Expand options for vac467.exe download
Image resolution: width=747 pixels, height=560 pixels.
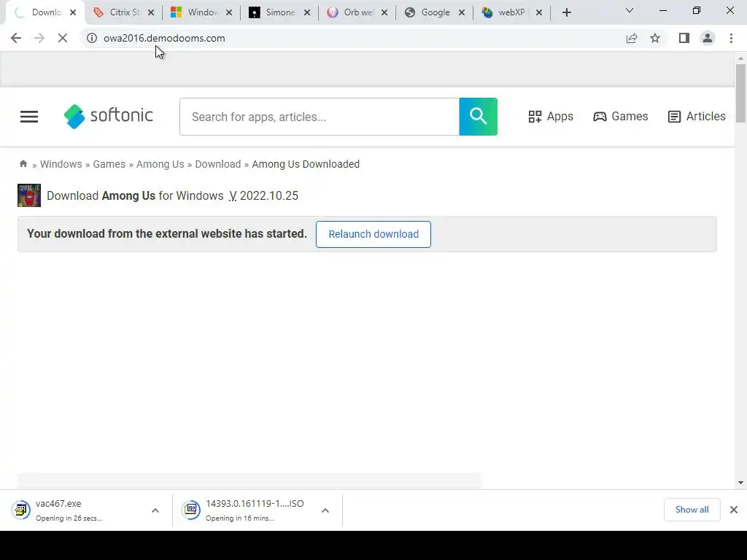(155, 510)
